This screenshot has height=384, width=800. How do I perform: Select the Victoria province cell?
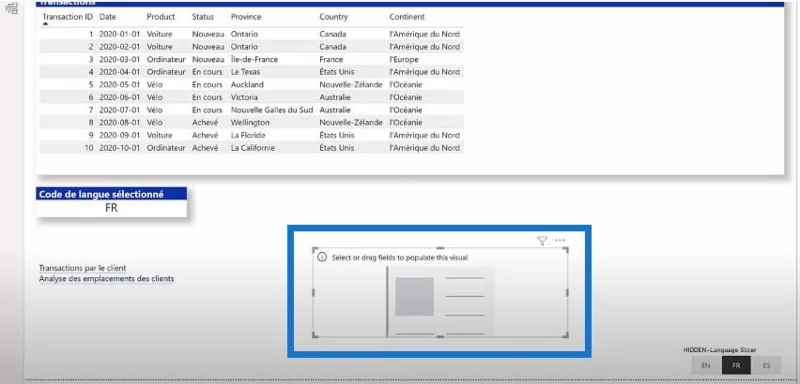point(244,97)
